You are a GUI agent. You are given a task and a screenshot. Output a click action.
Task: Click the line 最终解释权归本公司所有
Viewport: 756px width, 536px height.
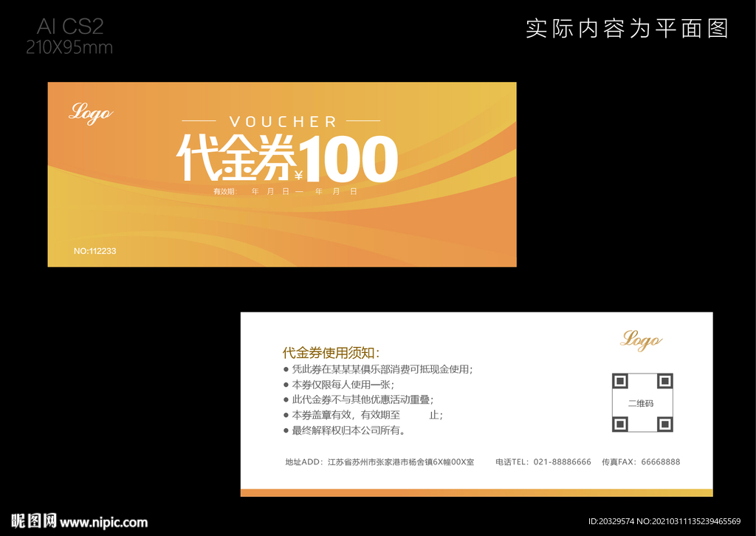[x=344, y=430]
